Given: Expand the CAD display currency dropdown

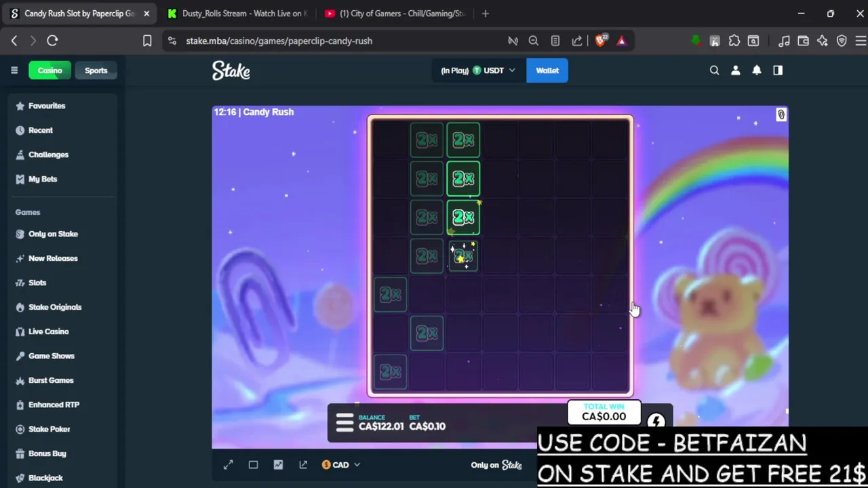Looking at the screenshot, I should coord(341,465).
